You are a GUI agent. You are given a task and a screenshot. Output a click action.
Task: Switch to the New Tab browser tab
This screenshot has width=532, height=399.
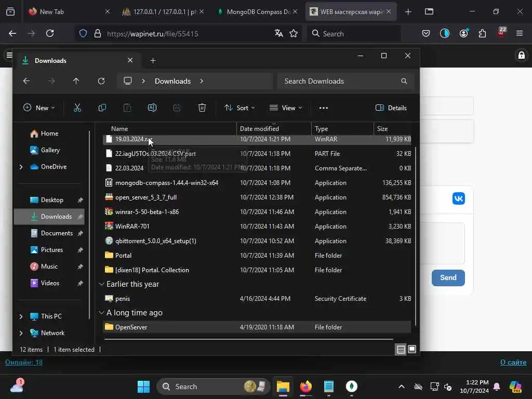pos(70,11)
